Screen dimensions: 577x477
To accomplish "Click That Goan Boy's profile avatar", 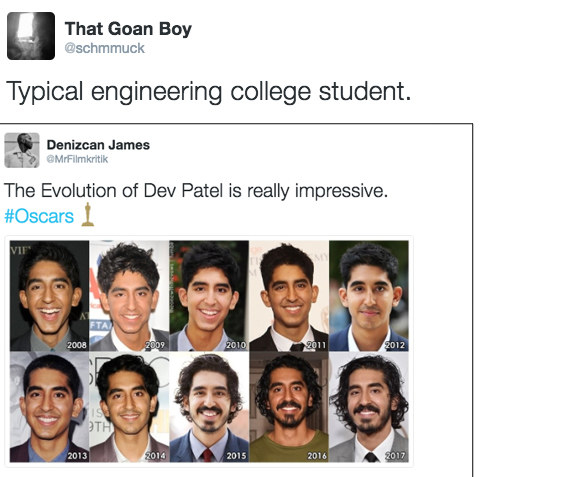I will click(x=31, y=36).
